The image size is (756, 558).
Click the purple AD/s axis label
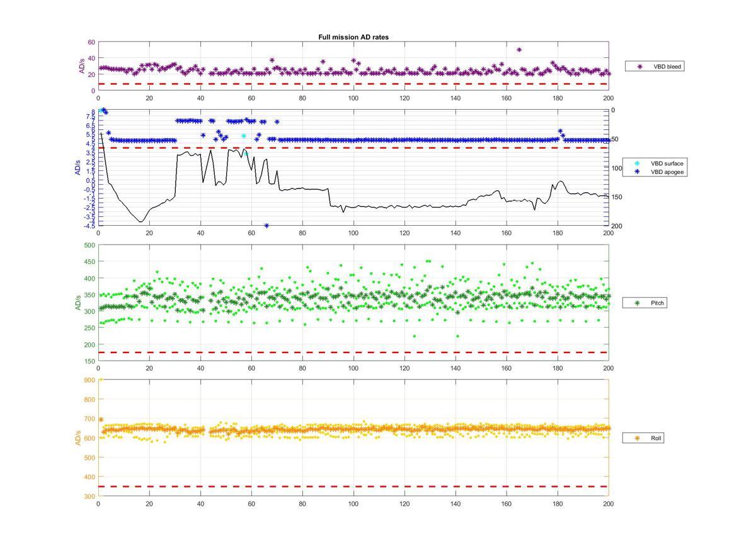[x=81, y=67]
